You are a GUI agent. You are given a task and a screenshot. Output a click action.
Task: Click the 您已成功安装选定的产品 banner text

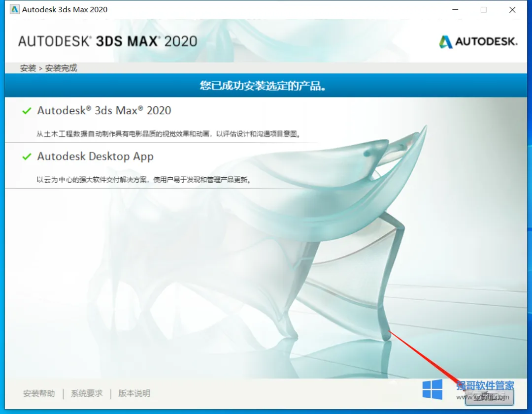263,86
